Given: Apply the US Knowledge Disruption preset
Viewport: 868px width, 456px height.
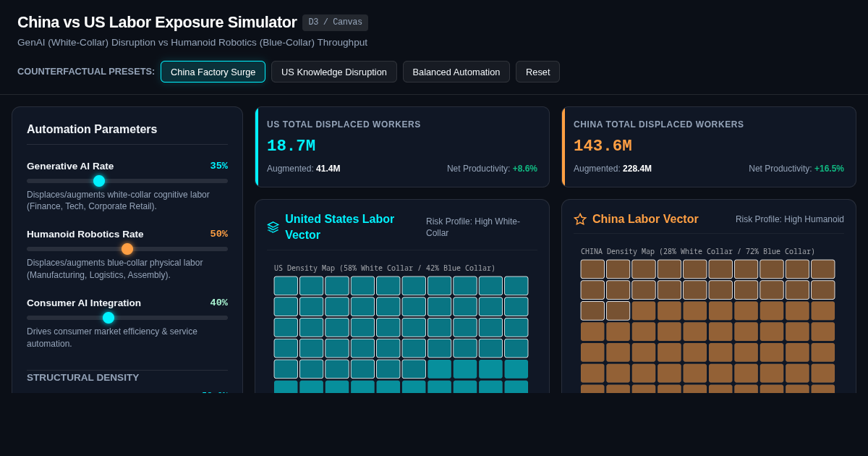Looking at the screenshot, I should point(334,72).
